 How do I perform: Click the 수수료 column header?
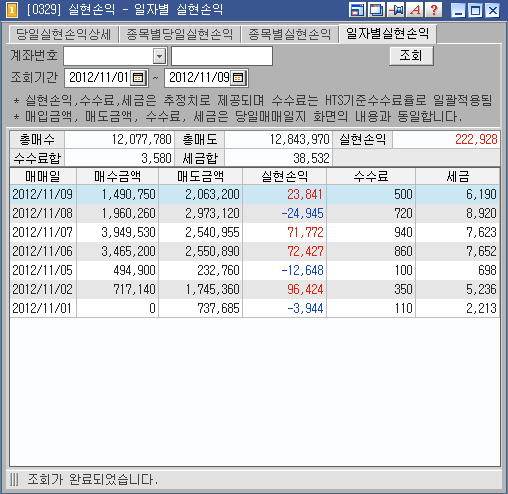click(x=371, y=176)
